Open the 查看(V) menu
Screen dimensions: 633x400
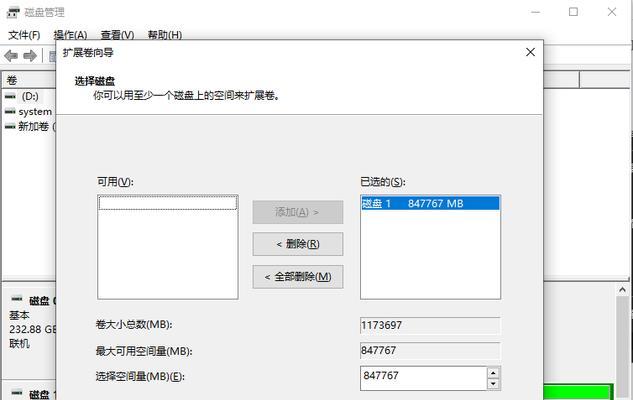tap(117, 35)
